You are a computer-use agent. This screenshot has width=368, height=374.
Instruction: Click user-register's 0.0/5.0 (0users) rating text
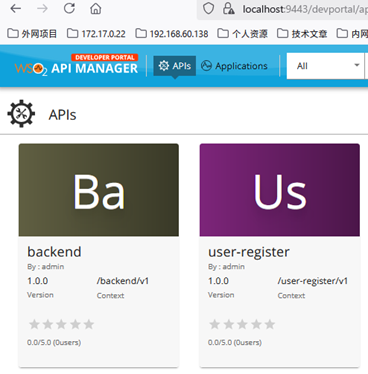235,342
